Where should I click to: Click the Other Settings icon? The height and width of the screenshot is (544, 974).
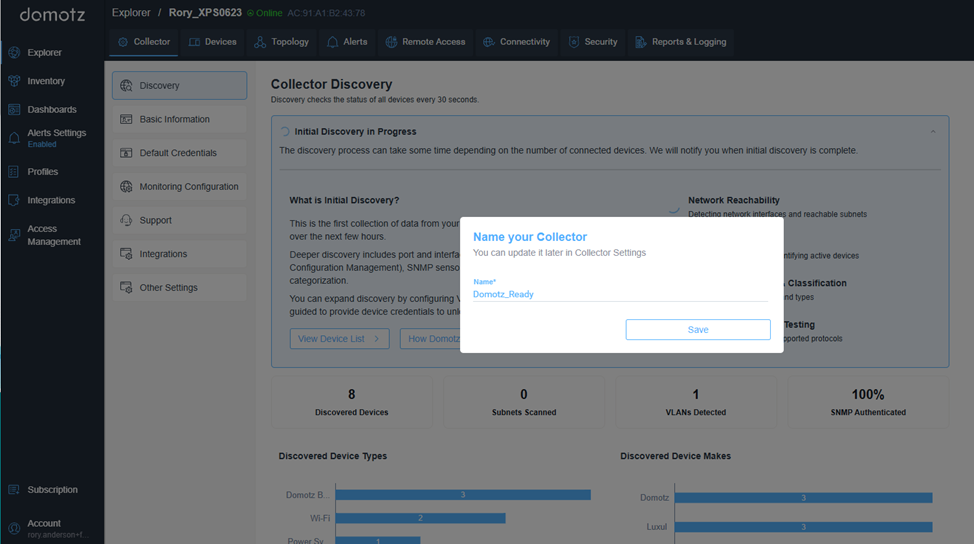pyautogui.click(x=126, y=288)
